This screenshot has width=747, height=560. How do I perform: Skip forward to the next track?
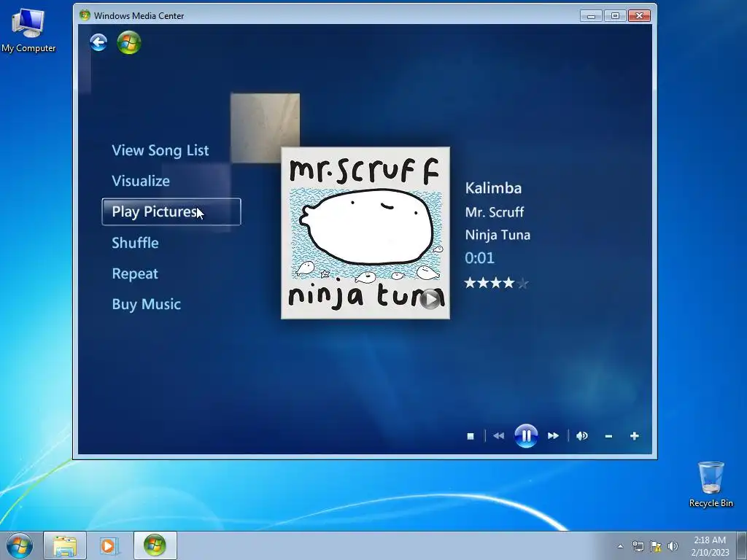553,436
